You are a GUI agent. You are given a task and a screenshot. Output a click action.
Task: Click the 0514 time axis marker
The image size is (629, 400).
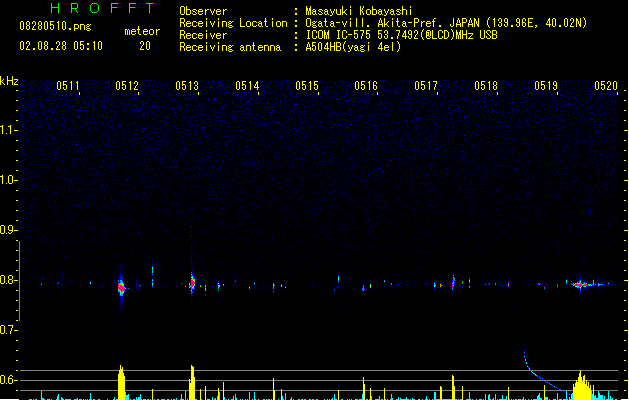tap(247, 86)
